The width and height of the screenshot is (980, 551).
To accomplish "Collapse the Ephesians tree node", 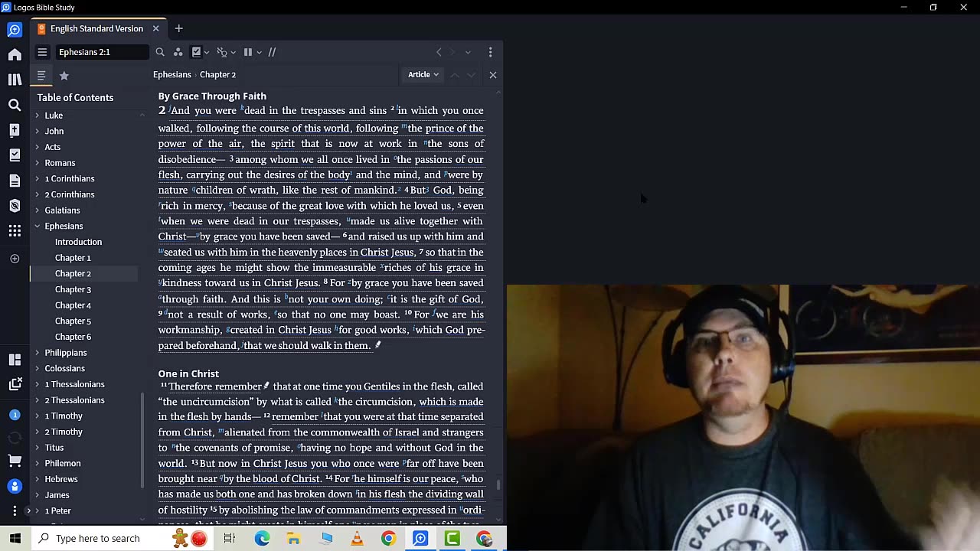I will click(x=37, y=226).
